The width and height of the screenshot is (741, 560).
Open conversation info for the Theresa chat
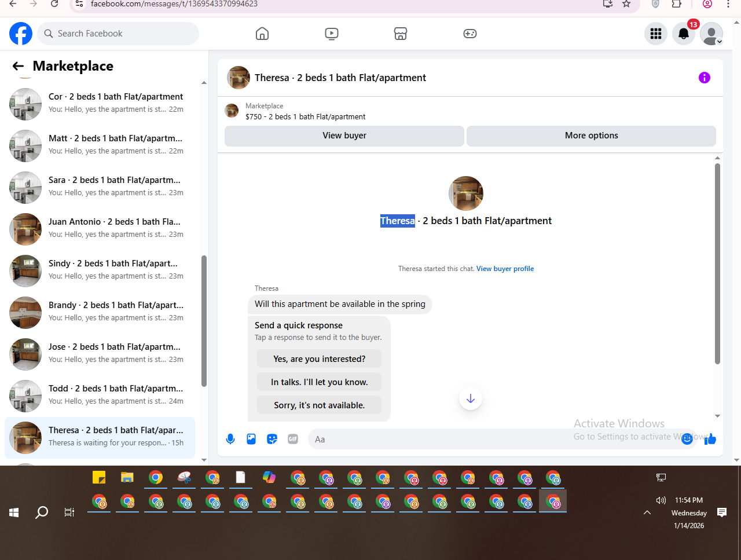[x=705, y=78]
